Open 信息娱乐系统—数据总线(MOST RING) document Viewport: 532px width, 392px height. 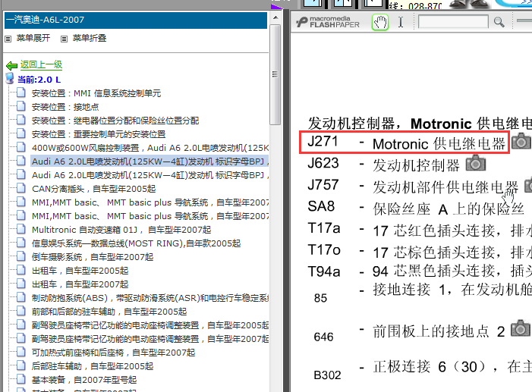coord(136,243)
